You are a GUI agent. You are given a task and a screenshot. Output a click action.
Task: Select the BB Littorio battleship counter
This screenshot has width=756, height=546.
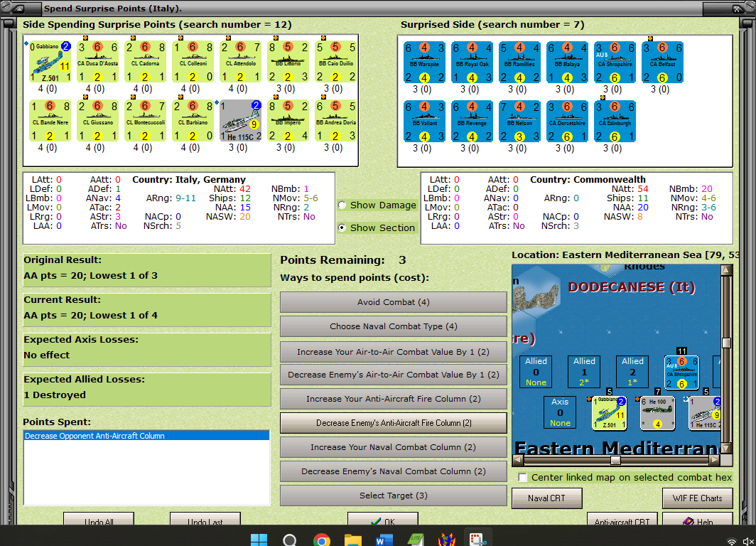point(288,62)
